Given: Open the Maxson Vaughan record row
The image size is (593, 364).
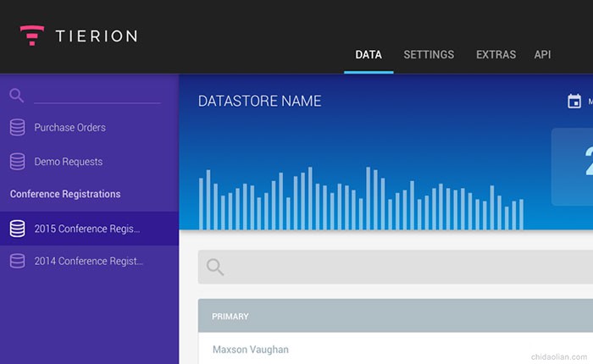Looking at the screenshot, I should pos(396,349).
